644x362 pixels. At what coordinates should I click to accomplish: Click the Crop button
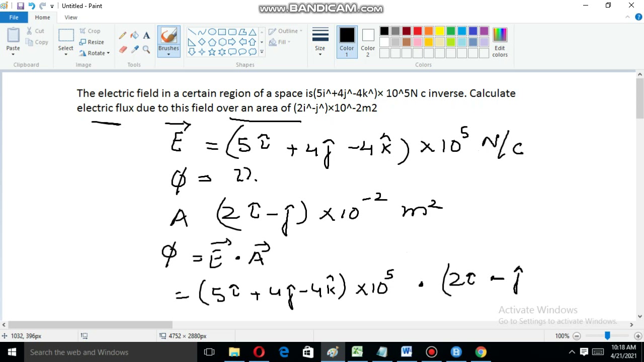coord(90,31)
